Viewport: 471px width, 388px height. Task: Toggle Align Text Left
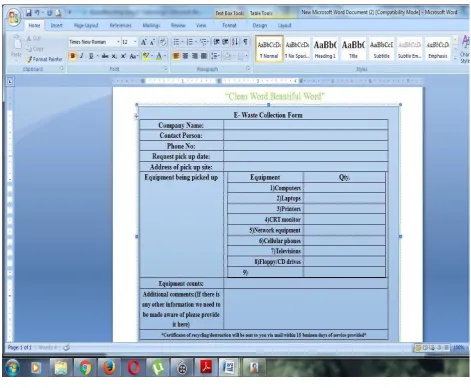coord(176,56)
